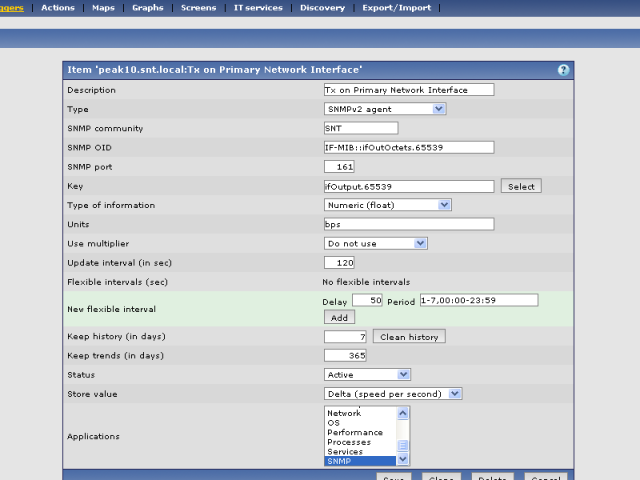Focus the Key input field

(409, 187)
